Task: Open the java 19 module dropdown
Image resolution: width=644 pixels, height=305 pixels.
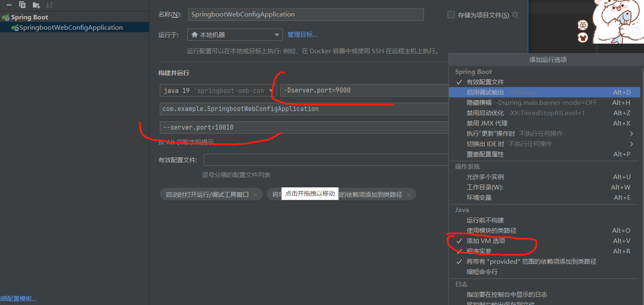Action: 271,90
